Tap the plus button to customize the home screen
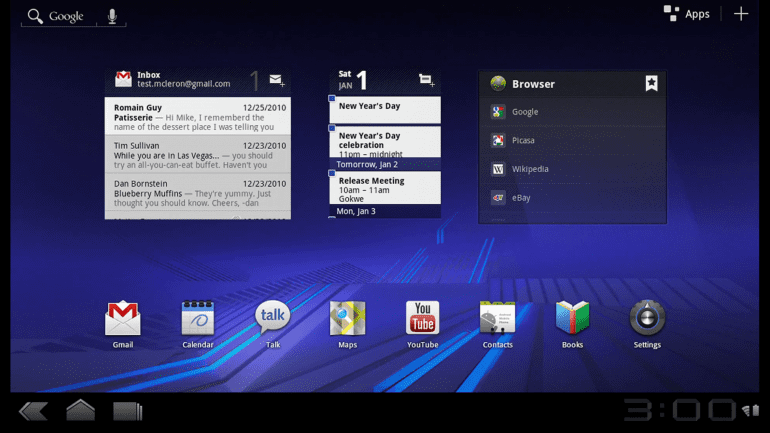Screen dimensions: 770x433 click(741, 14)
